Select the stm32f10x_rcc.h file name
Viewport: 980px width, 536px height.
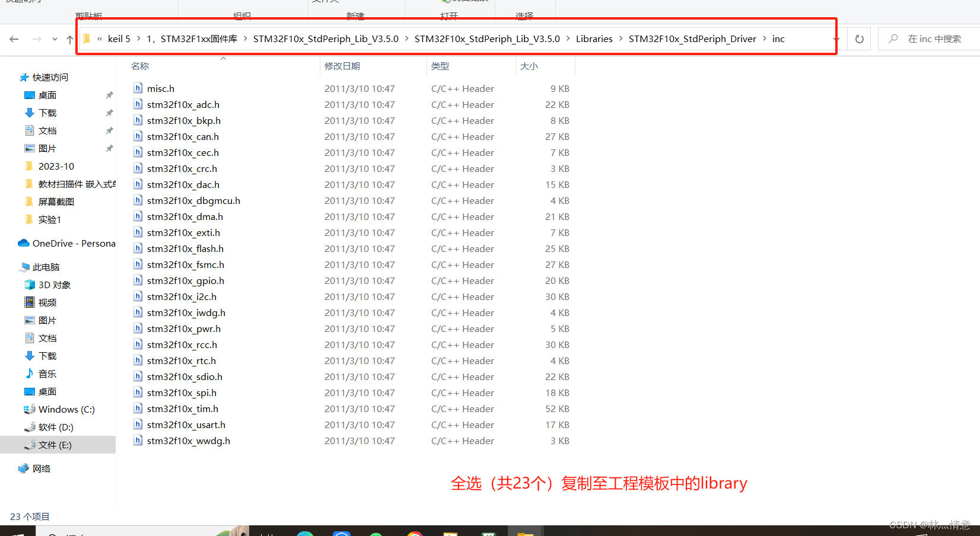point(182,345)
